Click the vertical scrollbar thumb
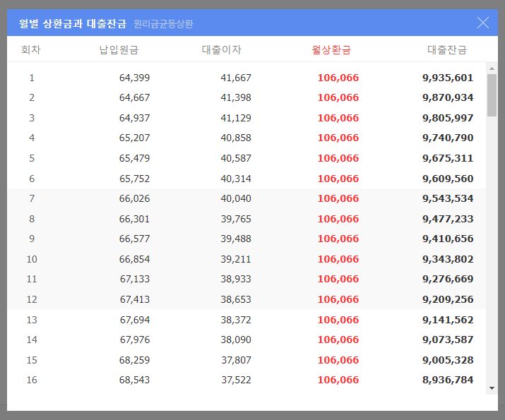The height and width of the screenshot is (420, 505). 492,95
